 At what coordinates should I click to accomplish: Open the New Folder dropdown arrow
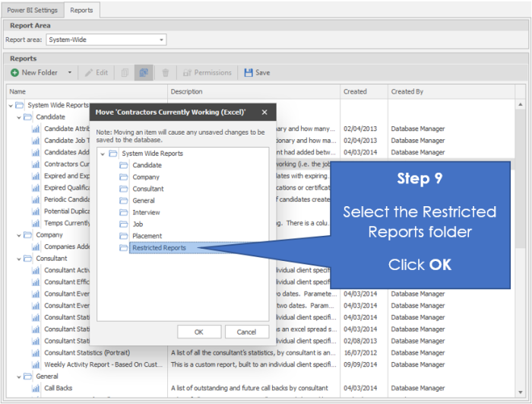(69, 73)
